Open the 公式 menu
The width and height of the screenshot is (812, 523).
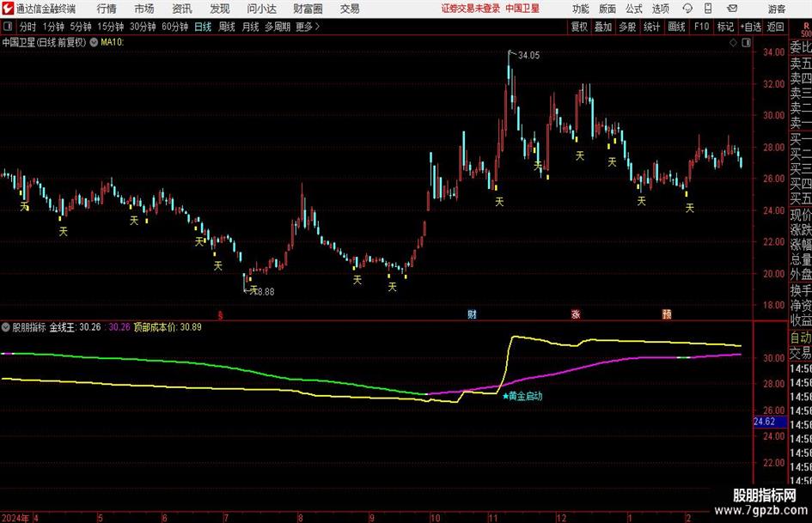(634, 9)
